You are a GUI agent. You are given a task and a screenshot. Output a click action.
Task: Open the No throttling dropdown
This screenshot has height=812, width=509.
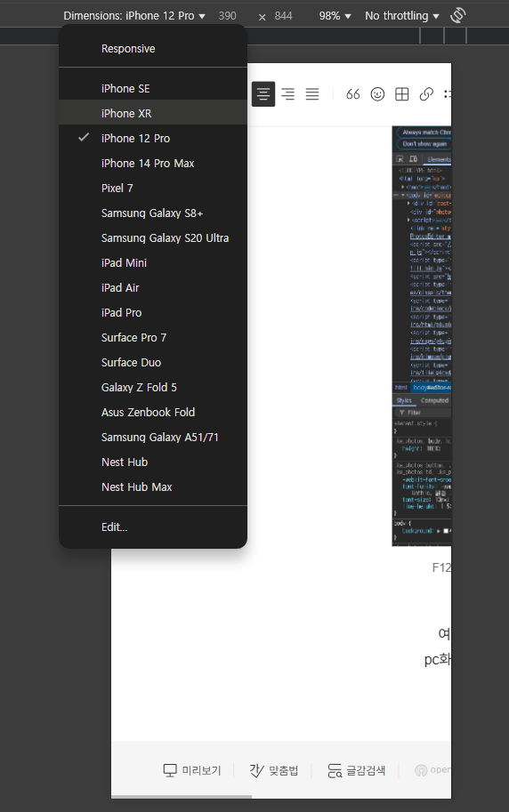pyautogui.click(x=401, y=16)
